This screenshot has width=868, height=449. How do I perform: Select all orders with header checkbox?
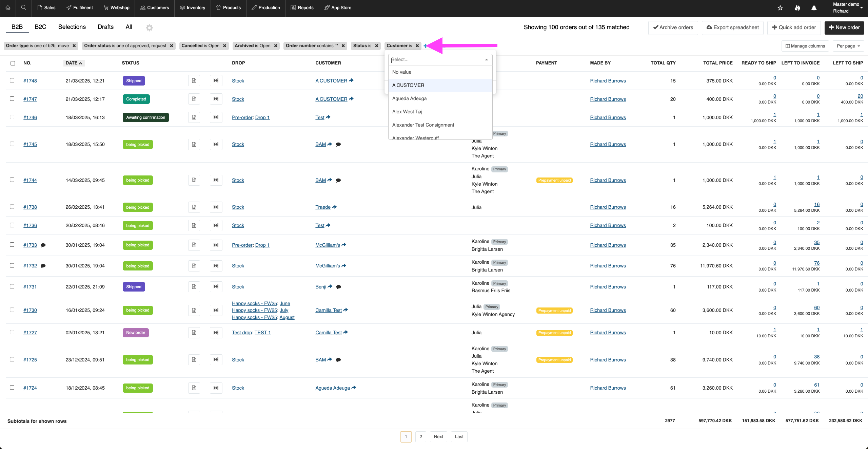13,63
